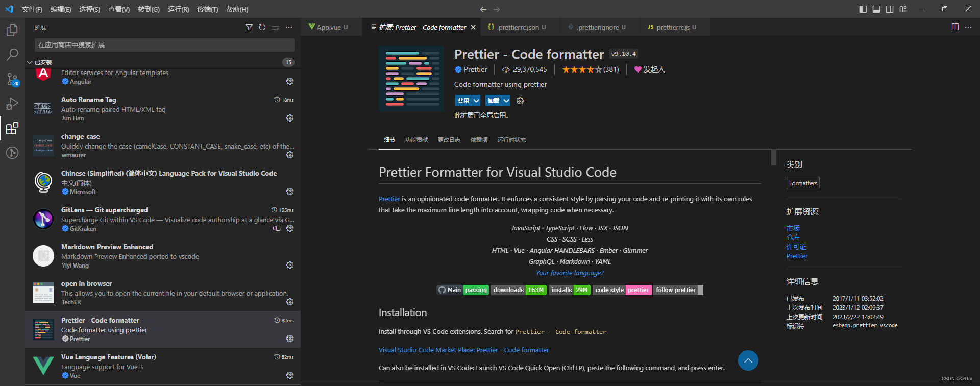Open the Search view in activity bar
Viewport: 980px width, 386px height.
tap(12, 55)
